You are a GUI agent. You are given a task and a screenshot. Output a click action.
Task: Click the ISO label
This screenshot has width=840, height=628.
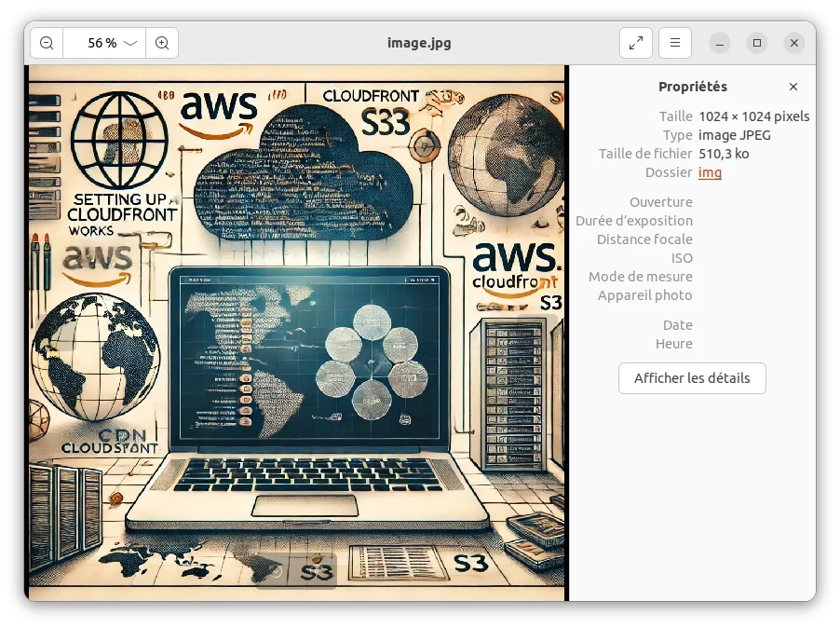(x=682, y=258)
